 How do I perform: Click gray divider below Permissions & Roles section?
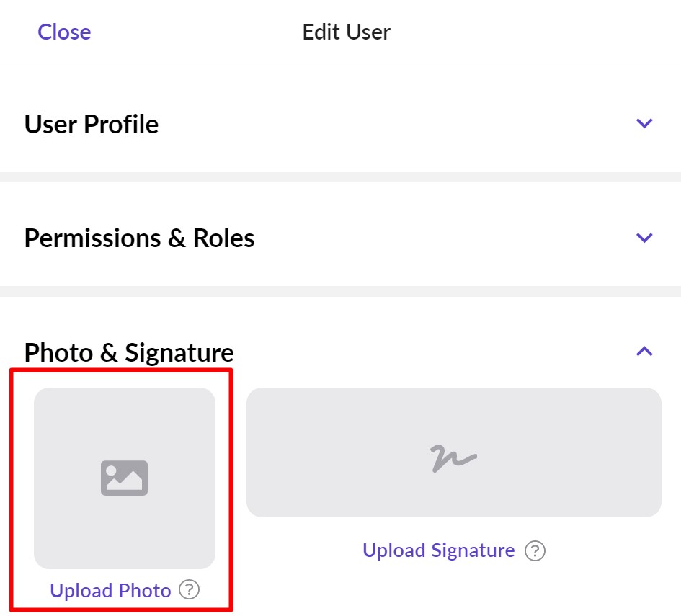point(340,290)
